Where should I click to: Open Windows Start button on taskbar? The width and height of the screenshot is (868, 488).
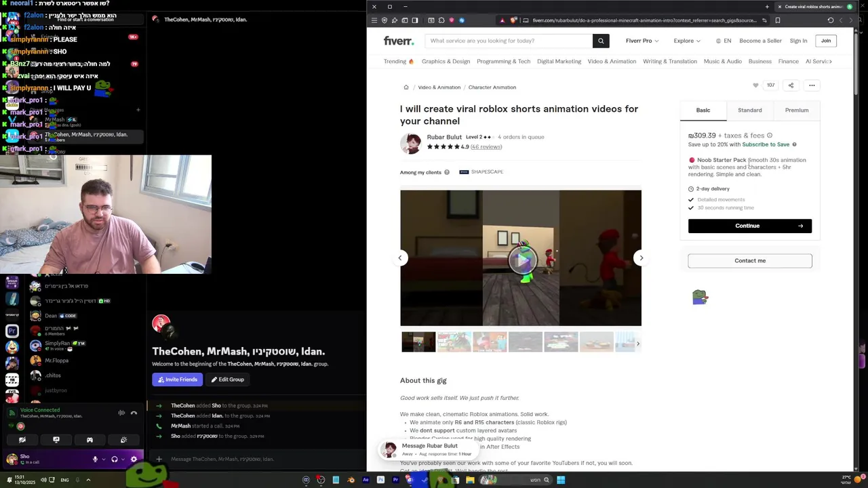(561, 480)
